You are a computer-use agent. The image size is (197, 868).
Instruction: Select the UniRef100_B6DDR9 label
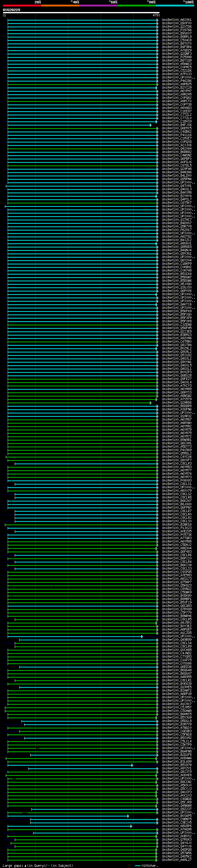point(176,406)
